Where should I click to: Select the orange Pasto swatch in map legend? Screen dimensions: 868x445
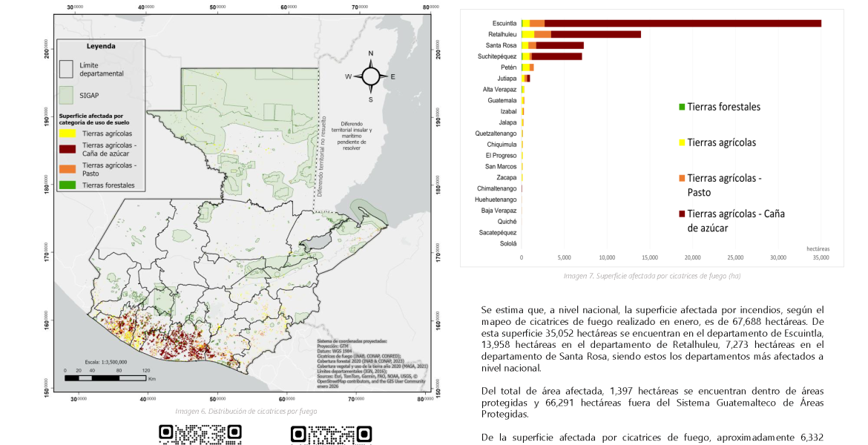[67, 168]
